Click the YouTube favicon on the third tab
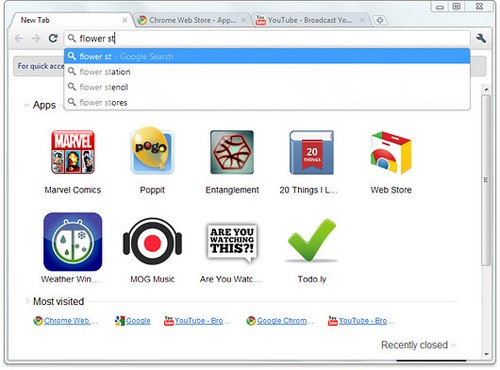The image size is (500, 370). [260, 20]
